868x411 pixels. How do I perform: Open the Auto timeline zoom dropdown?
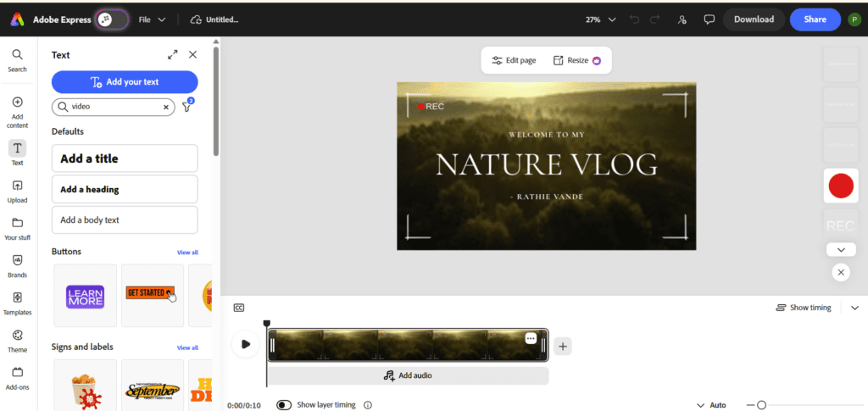[x=711, y=405]
